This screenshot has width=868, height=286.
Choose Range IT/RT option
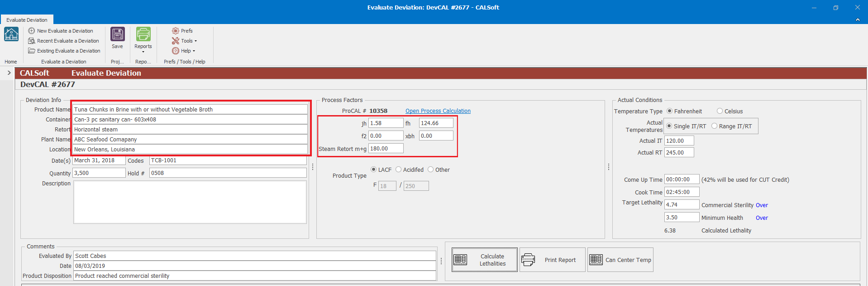pyautogui.click(x=714, y=126)
